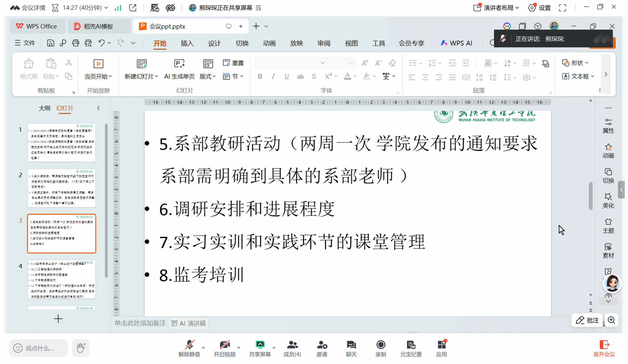Open the Shapes dropdown

(x=576, y=63)
